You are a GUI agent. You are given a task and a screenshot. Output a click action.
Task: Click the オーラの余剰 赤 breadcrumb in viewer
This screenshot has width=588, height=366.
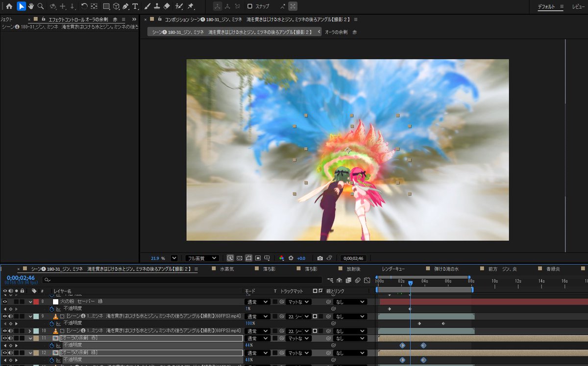point(341,32)
